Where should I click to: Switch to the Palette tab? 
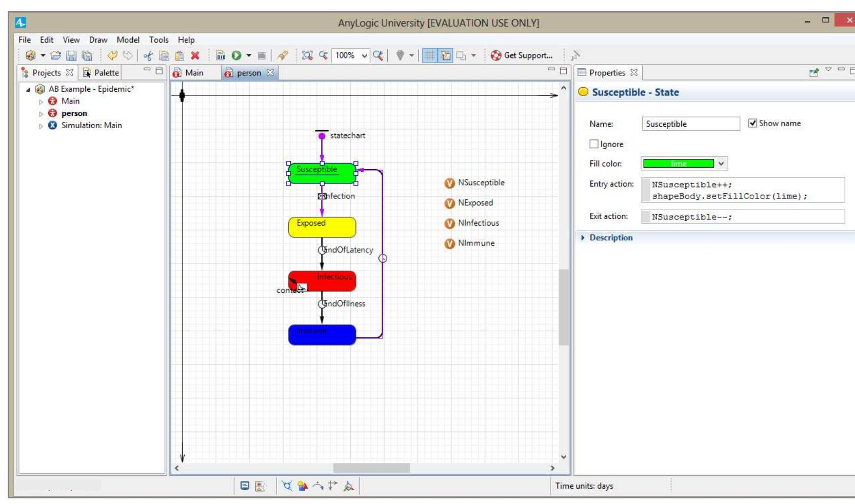pyautogui.click(x=101, y=73)
